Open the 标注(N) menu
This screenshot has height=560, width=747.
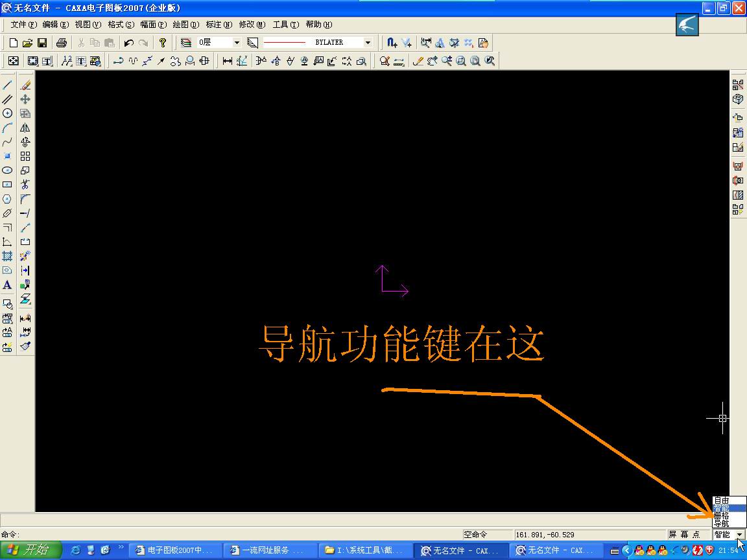(219, 24)
